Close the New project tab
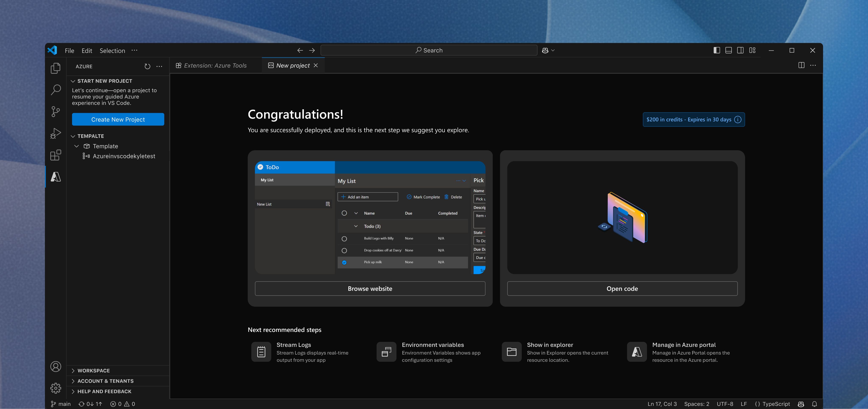The width and height of the screenshot is (868, 409). (316, 65)
